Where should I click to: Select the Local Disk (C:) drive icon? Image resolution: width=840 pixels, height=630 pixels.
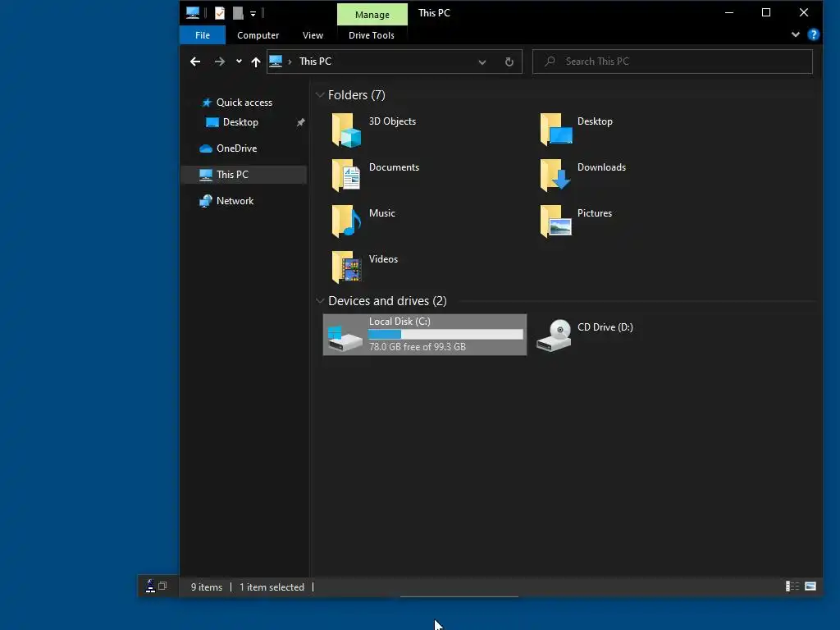(345, 337)
